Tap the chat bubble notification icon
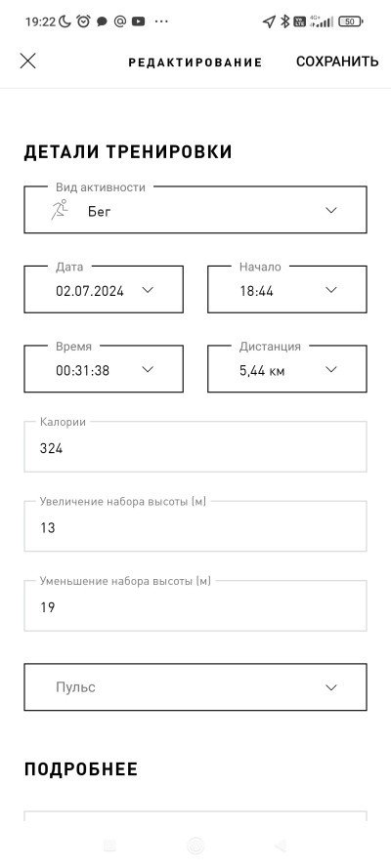Screen dimensions: 391x868 (x=102, y=21)
